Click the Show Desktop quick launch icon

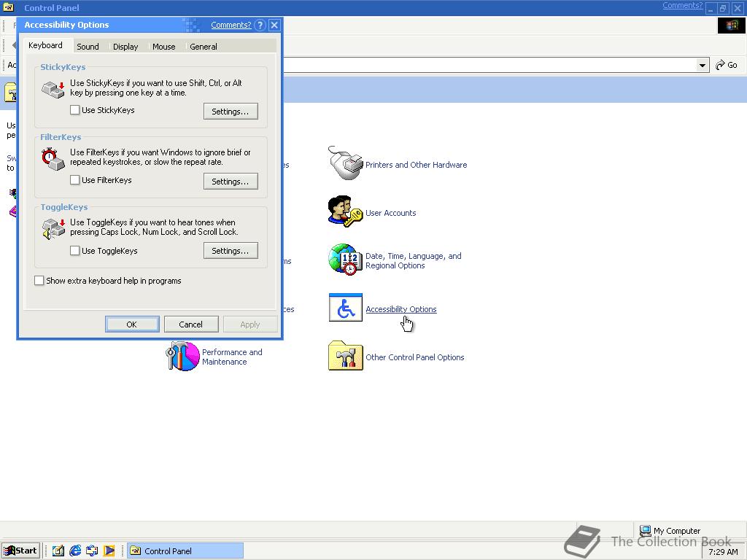[x=58, y=551]
